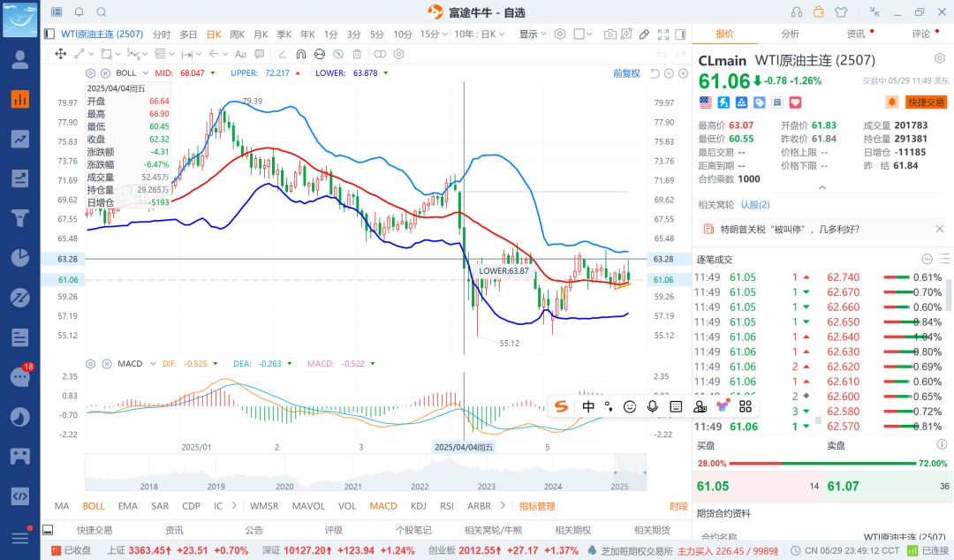Open the pie chart assets icon in sidebar
This screenshot has width=954, height=560.
pos(20,258)
